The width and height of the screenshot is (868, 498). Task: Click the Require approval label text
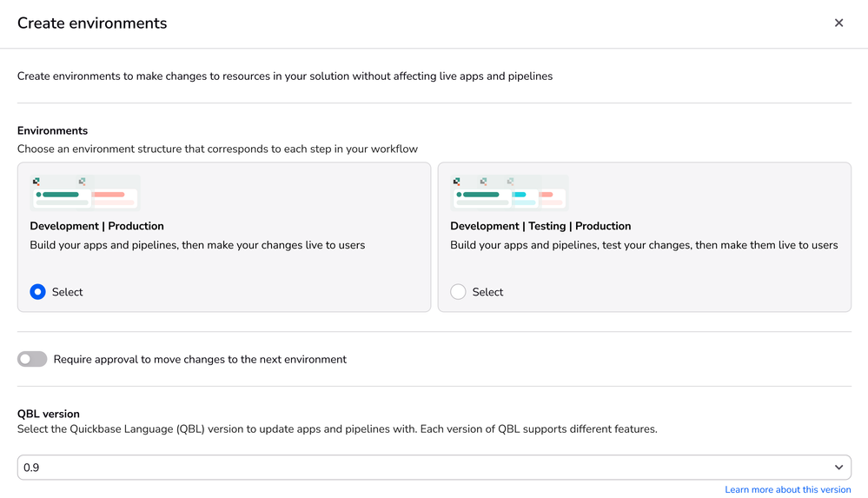pos(200,359)
